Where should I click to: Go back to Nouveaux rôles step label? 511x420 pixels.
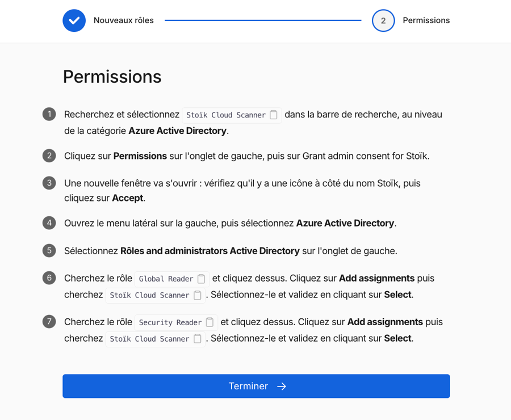[123, 20]
